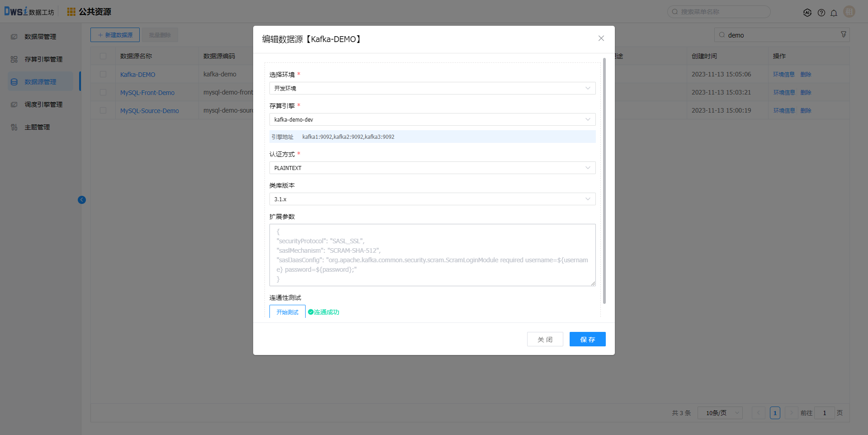
Task: Open the 选择环境 dropdown showing 开发环境
Action: (433, 88)
